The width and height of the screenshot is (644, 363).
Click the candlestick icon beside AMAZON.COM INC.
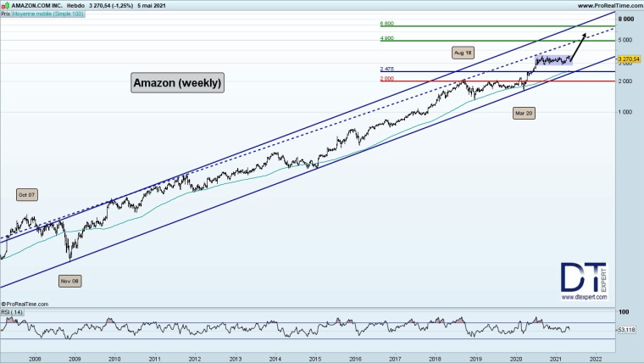coord(6,6)
